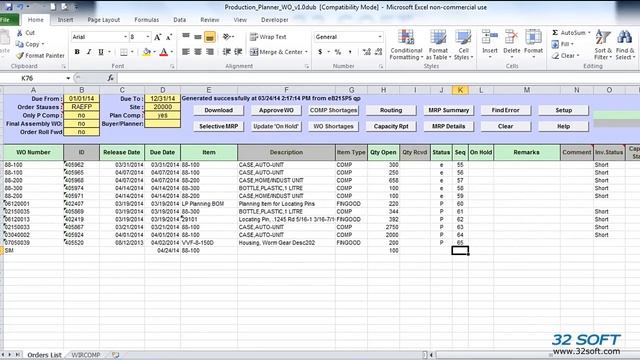Click the Name Box showing K76
This screenshot has height=360, width=640.
[x=33, y=78]
